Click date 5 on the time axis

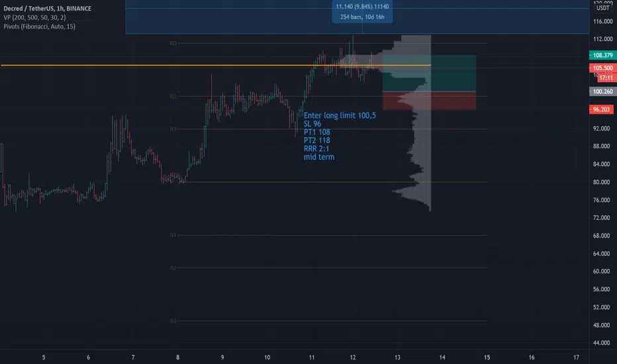44,357
